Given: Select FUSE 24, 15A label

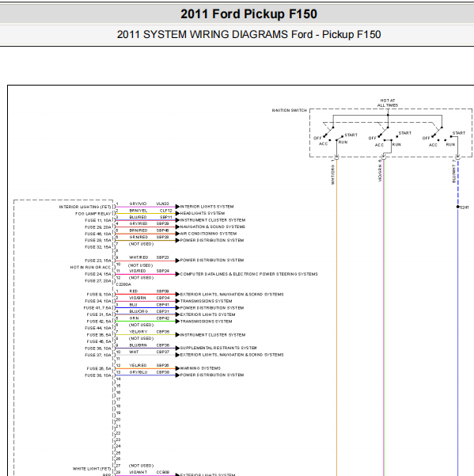Looking at the screenshot, I should [x=98, y=274].
